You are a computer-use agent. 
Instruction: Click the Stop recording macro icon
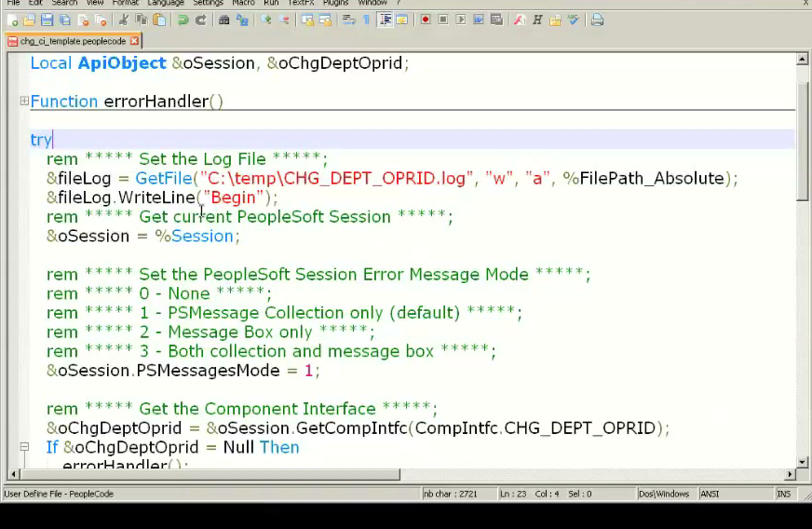tap(442, 20)
